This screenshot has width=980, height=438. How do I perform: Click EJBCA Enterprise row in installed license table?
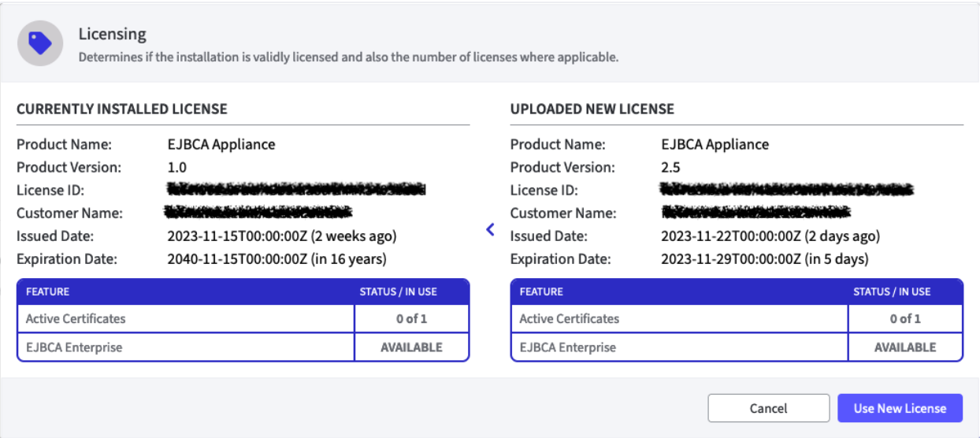(x=243, y=347)
